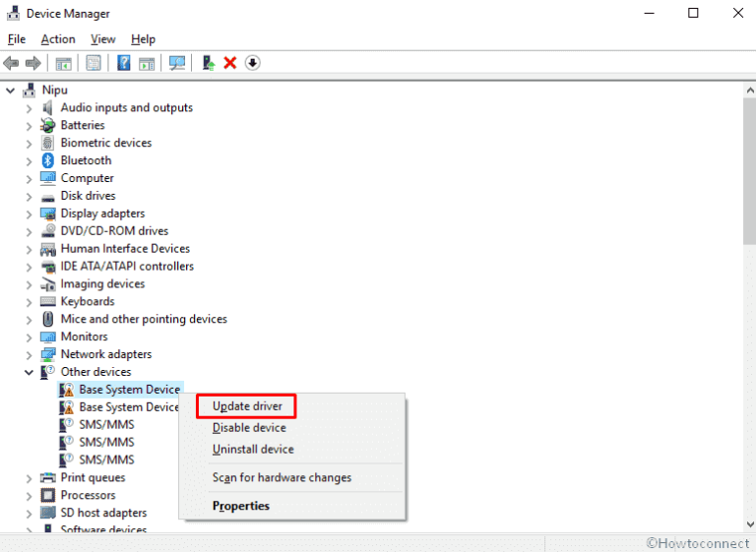The width and height of the screenshot is (756, 552).
Task: Click Scan for hardware changes monitor icon
Action: 177,63
